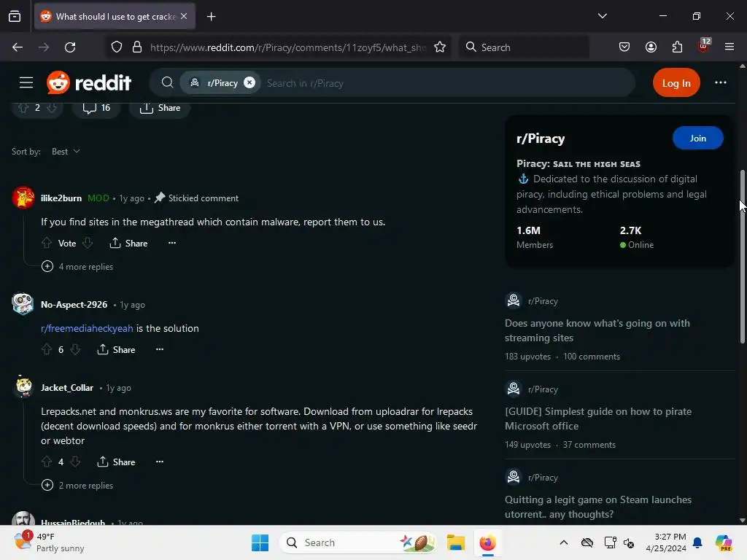Upvote No-Aspect-2926's comment with score 6
This screenshot has width=747, height=560.
[x=46, y=350]
